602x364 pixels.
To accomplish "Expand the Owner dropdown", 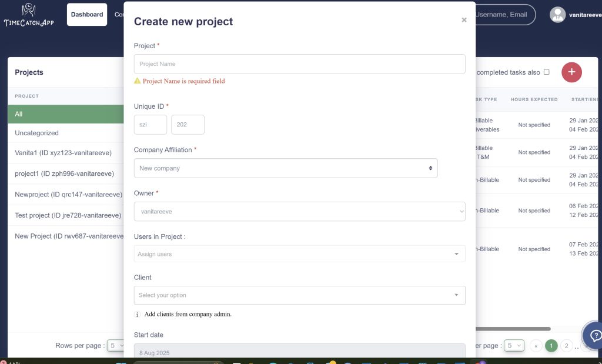I will pyautogui.click(x=299, y=212).
